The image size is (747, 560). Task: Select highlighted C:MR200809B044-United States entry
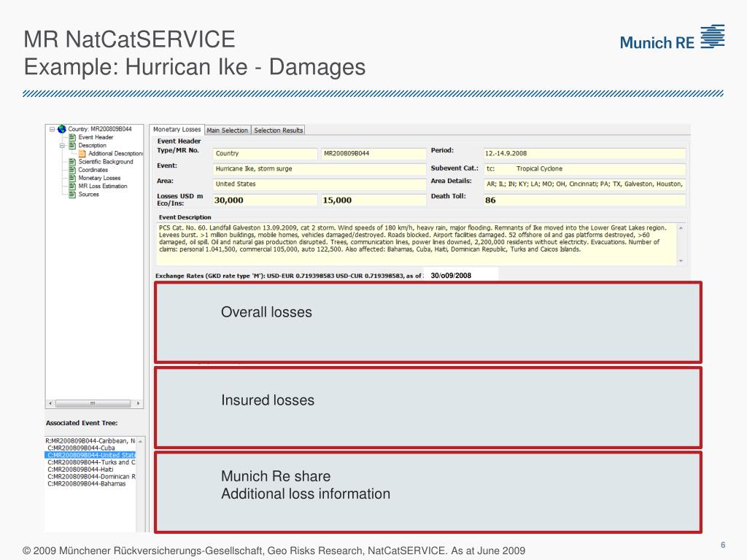(x=90, y=455)
